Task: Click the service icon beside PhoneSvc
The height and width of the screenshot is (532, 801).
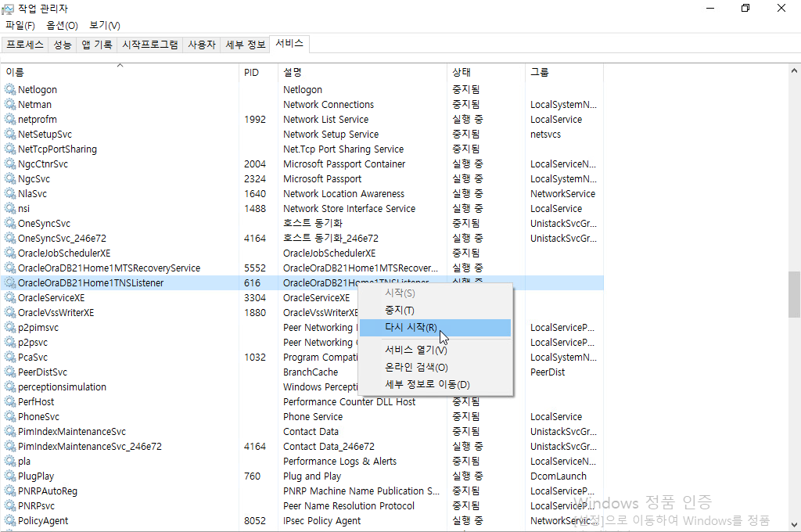Action: pos(10,416)
